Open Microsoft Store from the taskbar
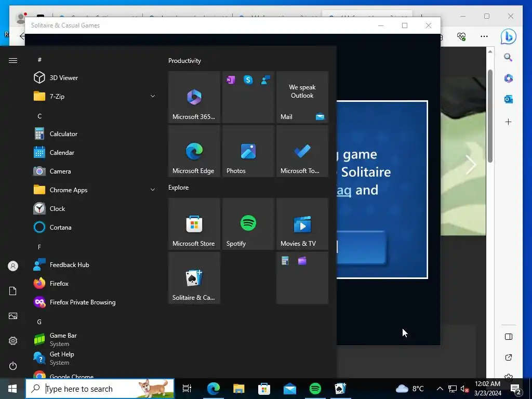 click(x=264, y=389)
